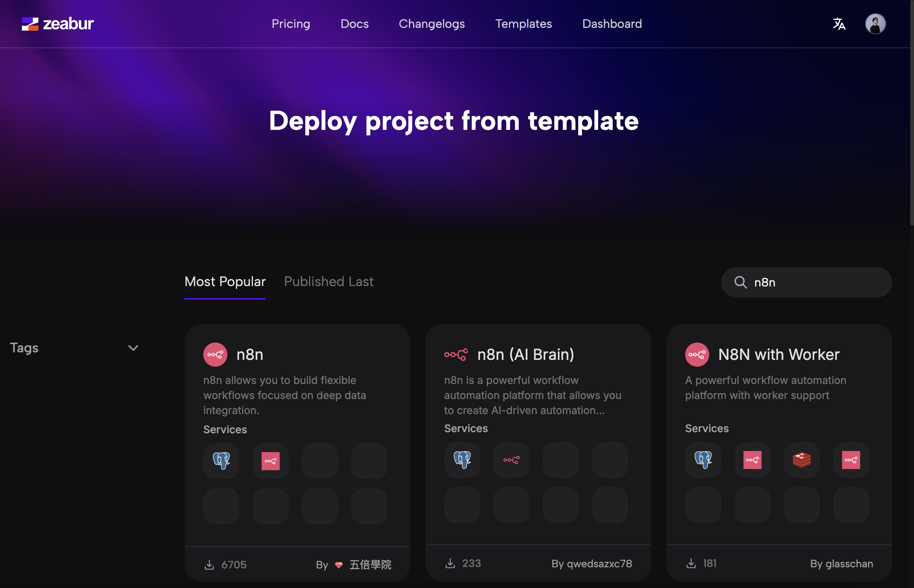Click download icon next to 233
This screenshot has width=914, height=588.
[x=450, y=563]
